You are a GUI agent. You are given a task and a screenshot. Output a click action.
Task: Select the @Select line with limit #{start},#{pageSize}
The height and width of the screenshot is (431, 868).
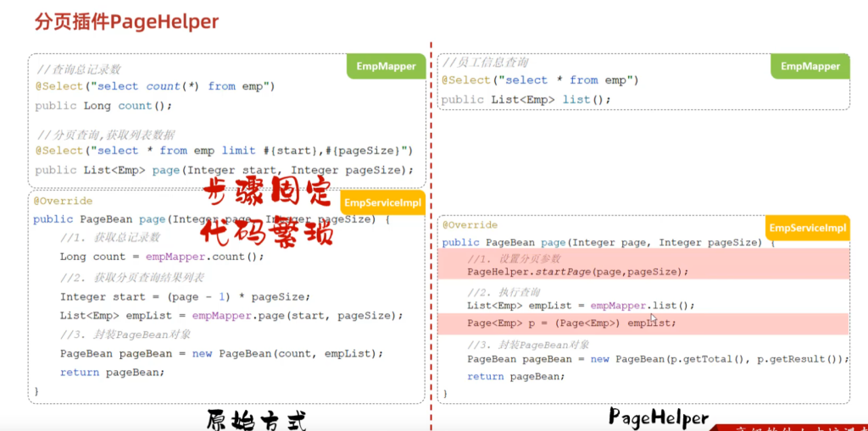point(224,151)
